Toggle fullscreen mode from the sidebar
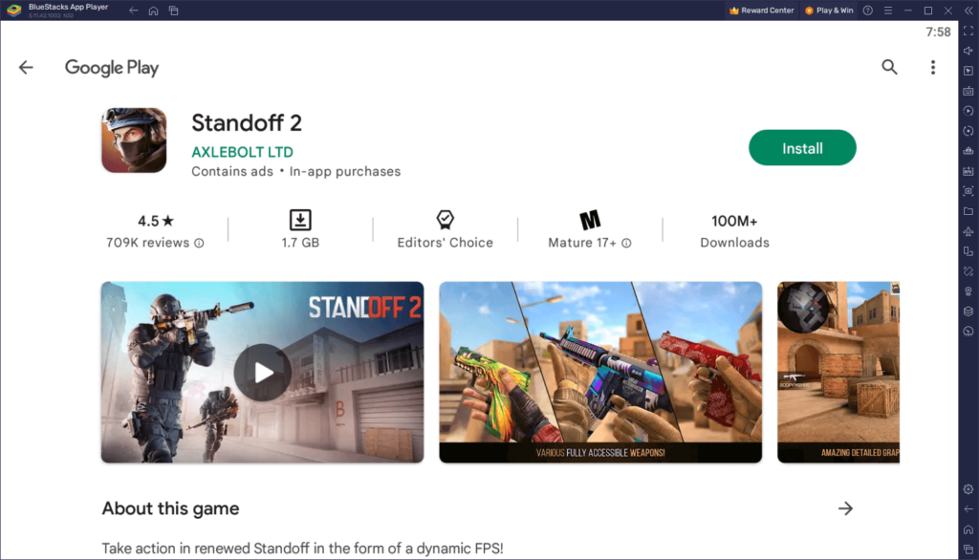Image resolution: width=979 pixels, height=560 pixels. click(x=968, y=32)
